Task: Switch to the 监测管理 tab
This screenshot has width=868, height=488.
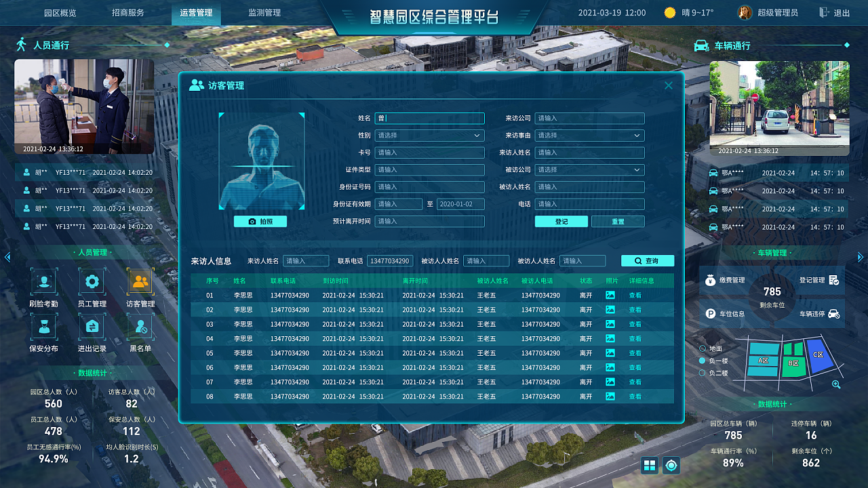Action: click(x=264, y=13)
